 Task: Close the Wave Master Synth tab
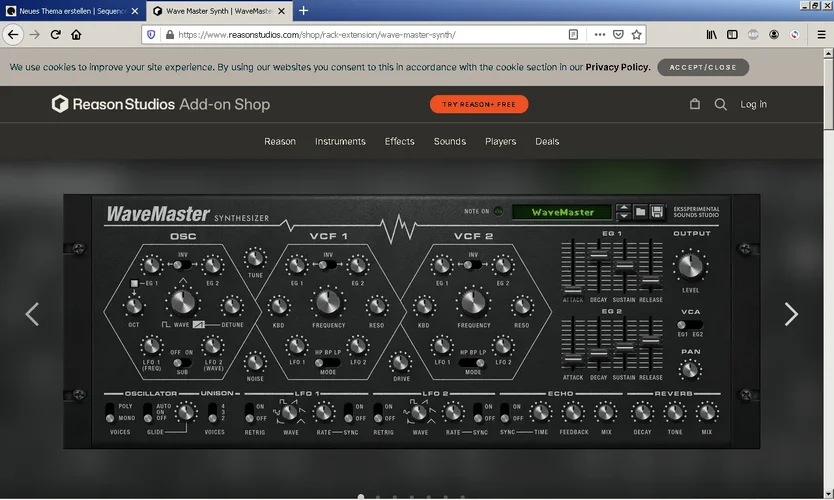coord(281,11)
